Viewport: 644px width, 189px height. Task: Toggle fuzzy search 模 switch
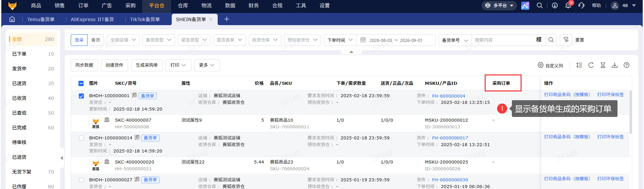click(x=539, y=40)
